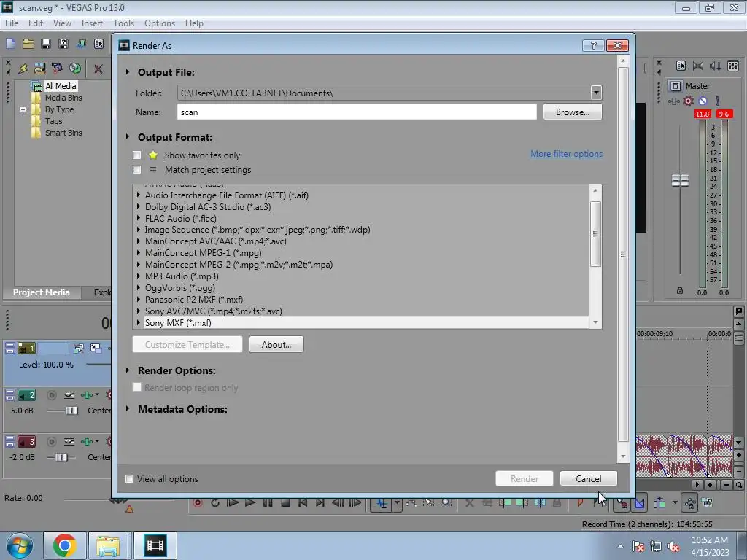The height and width of the screenshot is (560, 747).
Task: Click the New project toolbar icon
Action: tap(10, 44)
